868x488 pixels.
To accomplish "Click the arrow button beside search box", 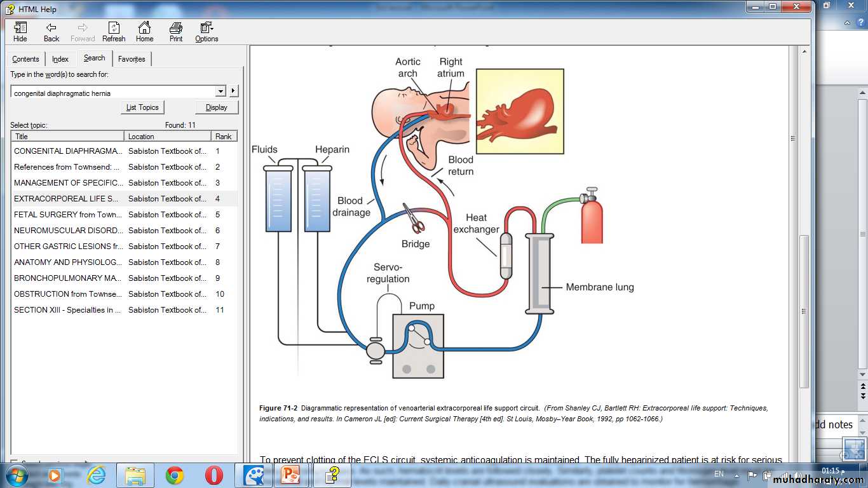I will coord(233,91).
